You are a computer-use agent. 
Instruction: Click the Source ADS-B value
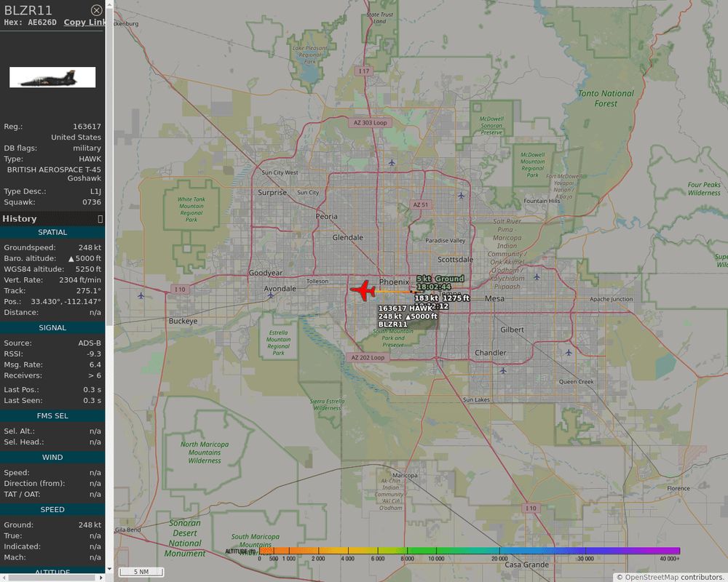point(89,343)
